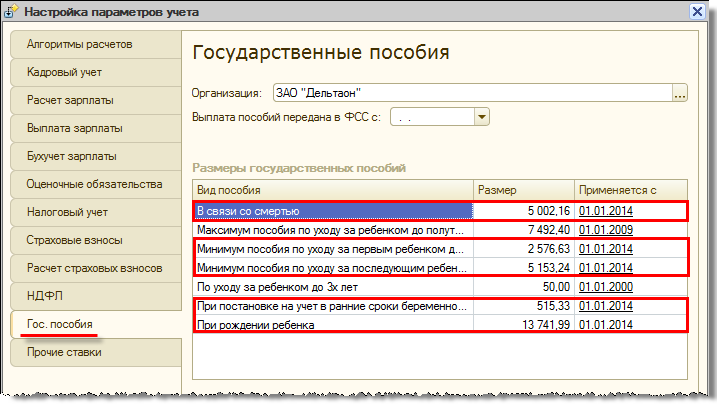Switch to the Налоговый учет tab
The height and width of the screenshot is (404, 717).
[x=96, y=212]
